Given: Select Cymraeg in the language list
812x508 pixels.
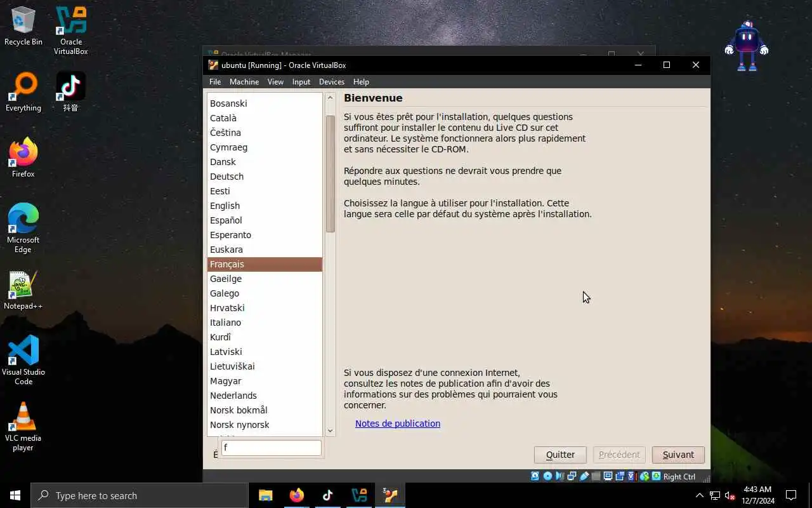Looking at the screenshot, I should (265, 147).
